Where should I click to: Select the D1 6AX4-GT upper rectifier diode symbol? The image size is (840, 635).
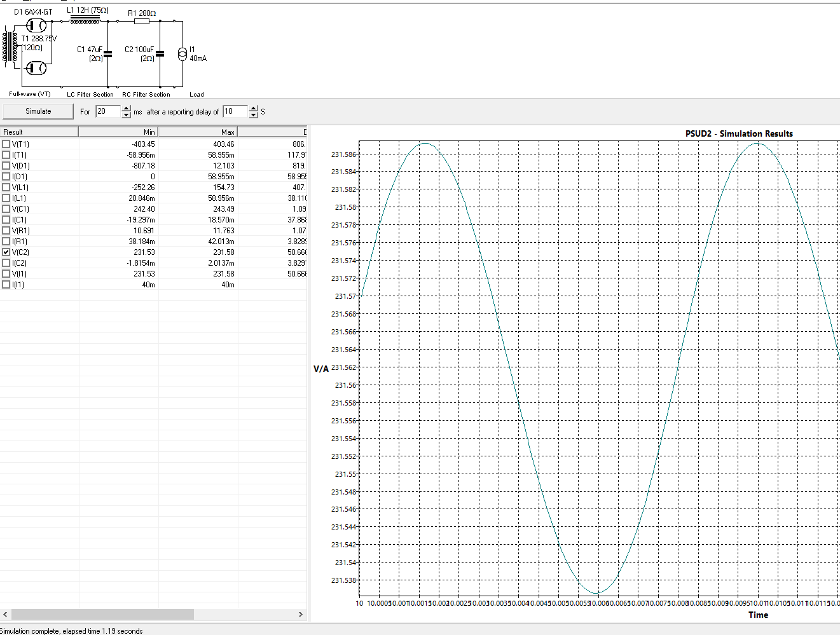[x=36, y=25]
